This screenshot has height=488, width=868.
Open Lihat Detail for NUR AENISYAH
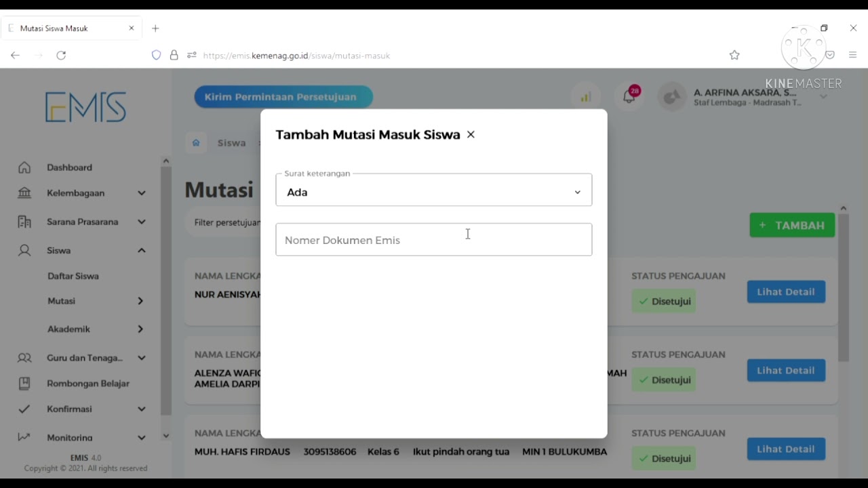coord(786,292)
